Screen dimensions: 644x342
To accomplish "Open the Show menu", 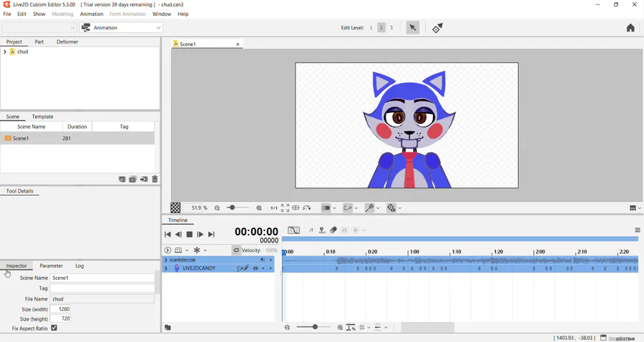I will point(39,14).
